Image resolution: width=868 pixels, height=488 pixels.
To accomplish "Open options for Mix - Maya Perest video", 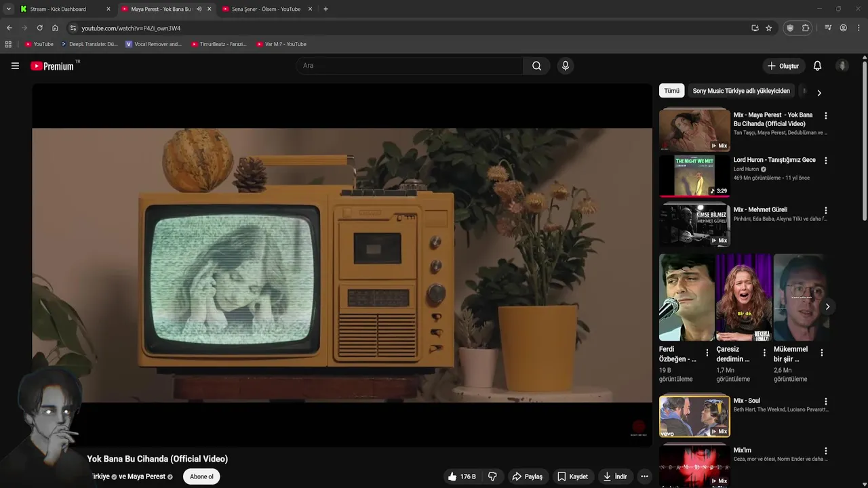I will pyautogui.click(x=825, y=116).
